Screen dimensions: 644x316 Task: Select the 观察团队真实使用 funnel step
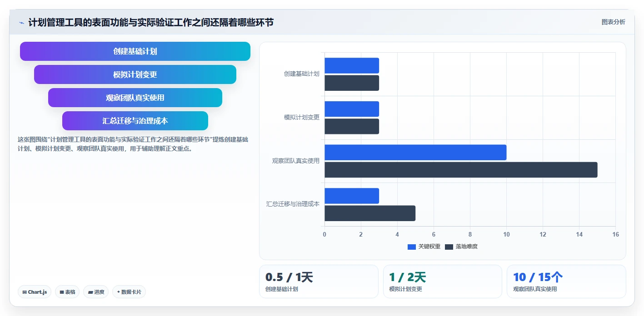coord(135,98)
